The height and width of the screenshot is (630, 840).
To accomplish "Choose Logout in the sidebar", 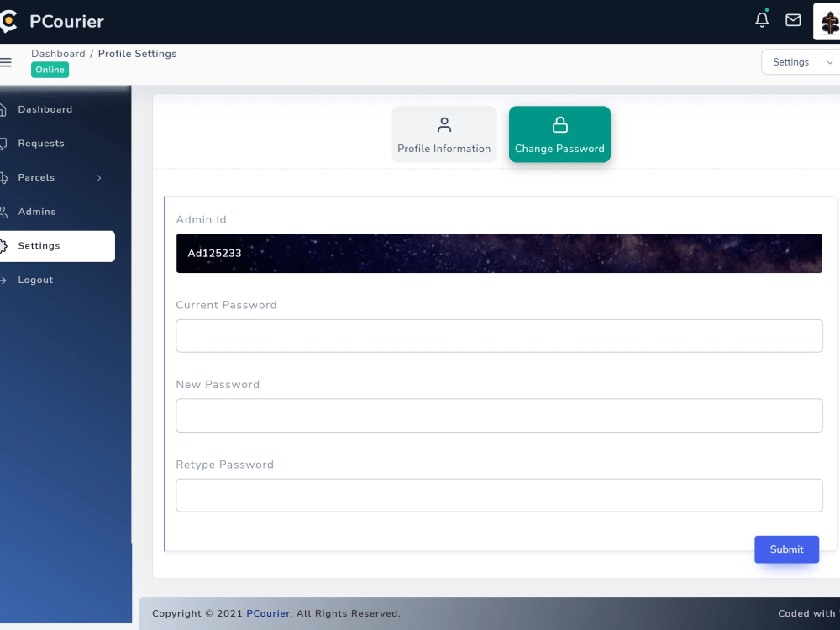I will pos(35,281).
